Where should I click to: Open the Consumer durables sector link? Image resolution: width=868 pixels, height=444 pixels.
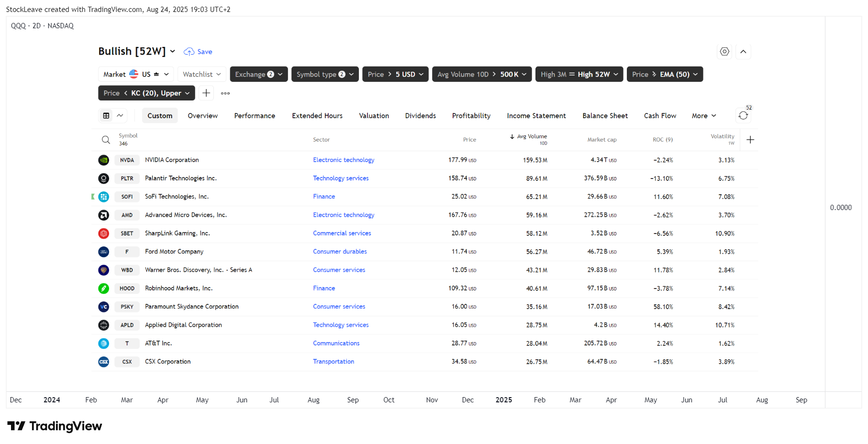pyautogui.click(x=340, y=252)
